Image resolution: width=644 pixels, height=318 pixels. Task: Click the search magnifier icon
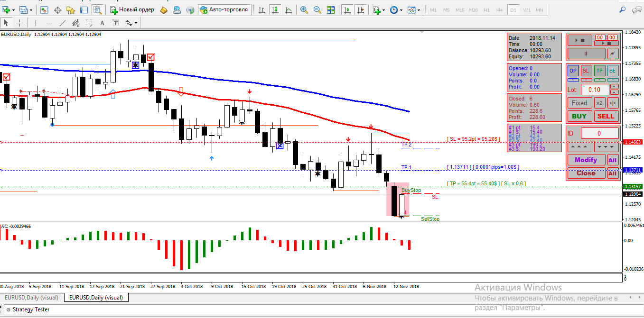(623, 9)
